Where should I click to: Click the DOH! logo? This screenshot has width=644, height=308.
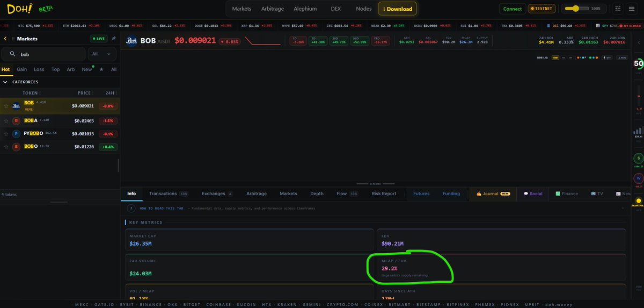click(x=19, y=9)
